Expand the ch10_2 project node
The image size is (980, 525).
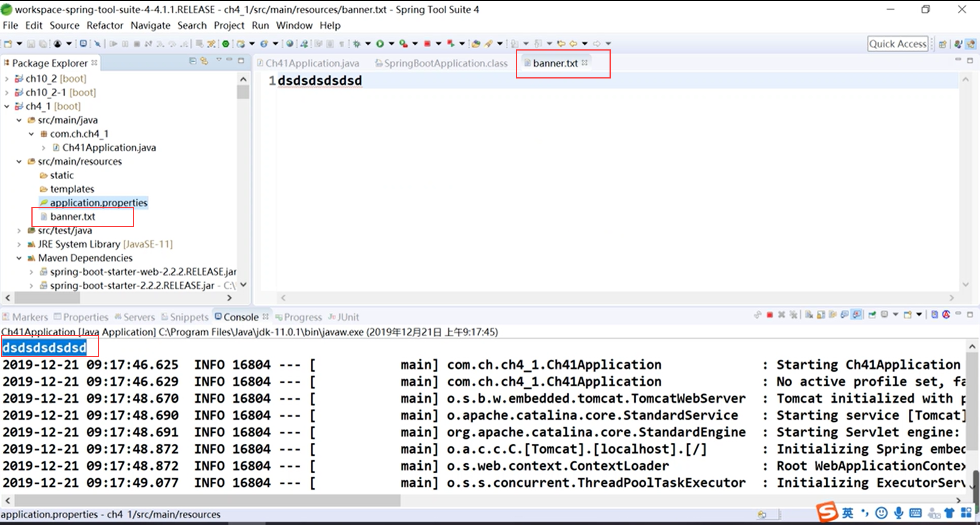coord(7,79)
